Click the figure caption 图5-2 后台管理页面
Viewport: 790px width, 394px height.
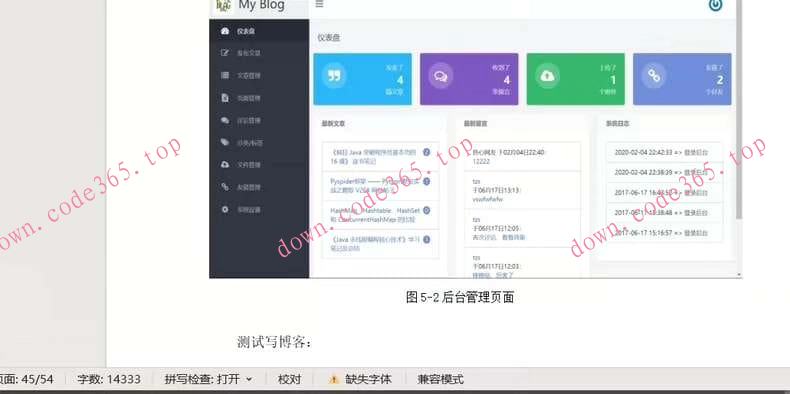point(459,297)
